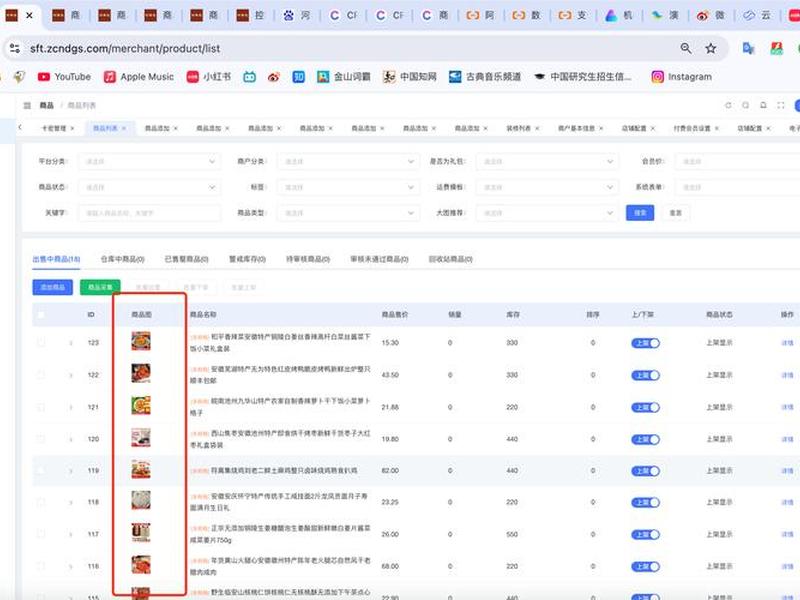The height and width of the screenshot is (600, 800).
Task: Select the 已售罄商品(0) tab
Action: [186, 259]
